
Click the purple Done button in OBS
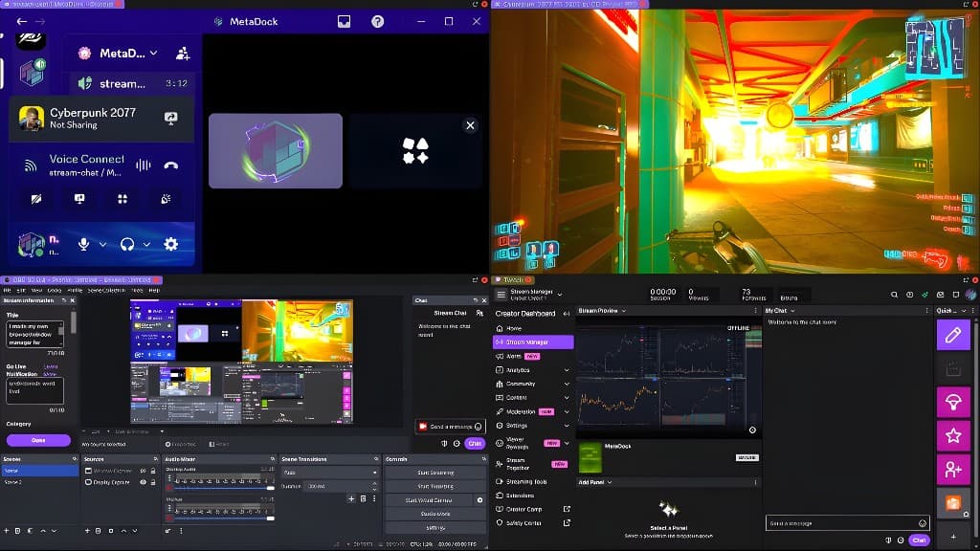38,440
